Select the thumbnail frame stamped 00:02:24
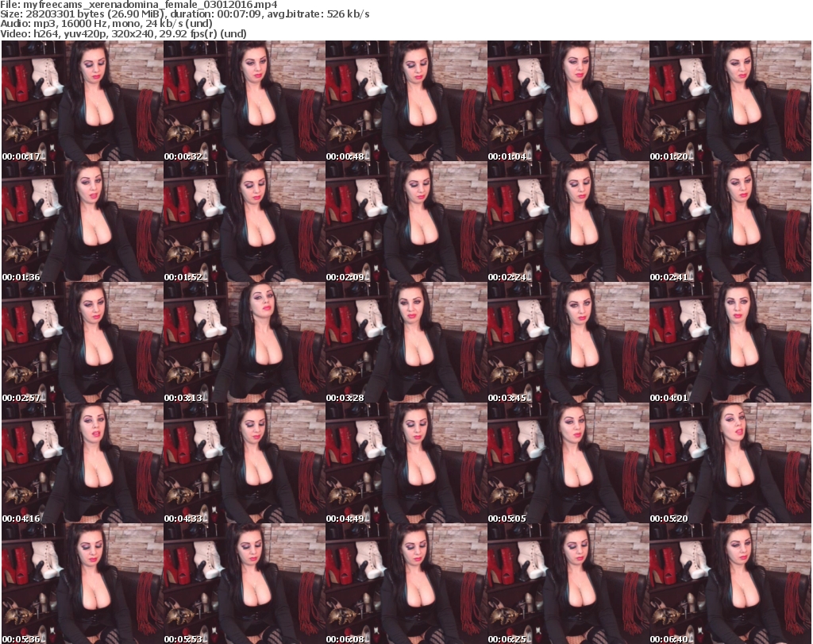 [568, 222]
